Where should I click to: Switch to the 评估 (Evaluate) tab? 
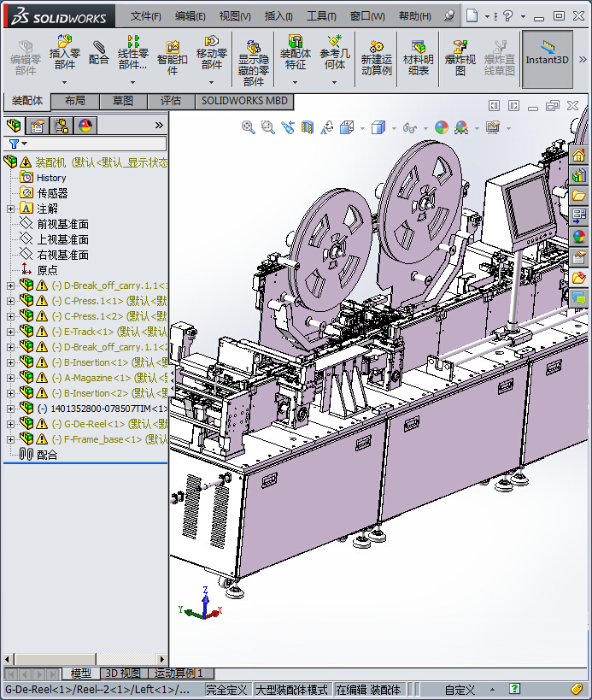click(x=171, y=101)
